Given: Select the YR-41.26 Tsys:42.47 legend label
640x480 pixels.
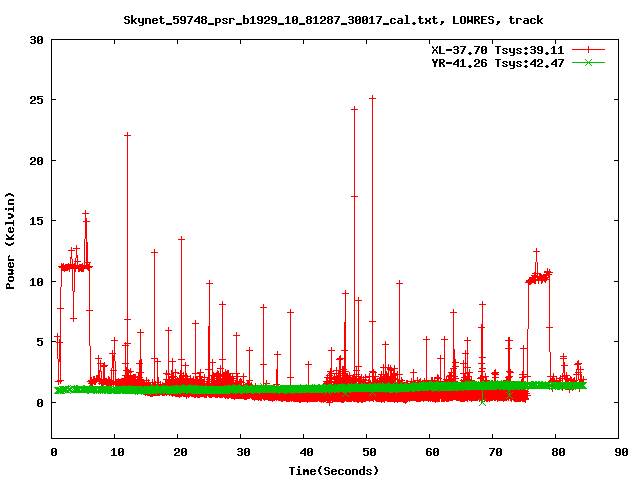Looking at the screenshot, I should tap(498, 63).
